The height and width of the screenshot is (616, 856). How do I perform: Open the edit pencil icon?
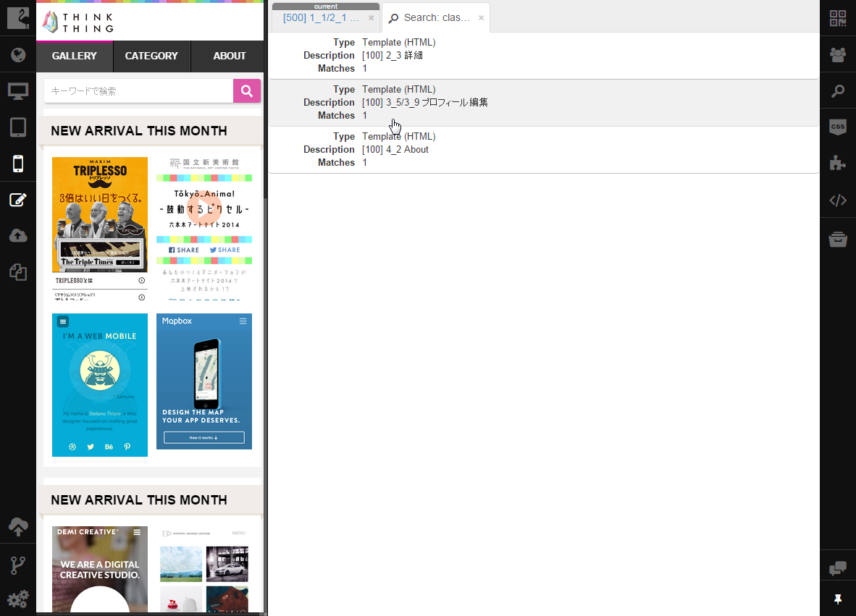tap(18, 200)
